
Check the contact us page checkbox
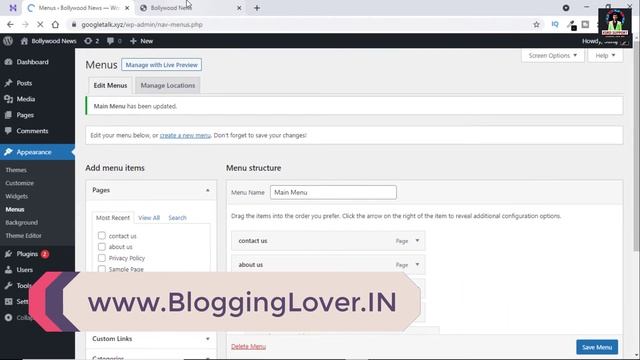102,236
